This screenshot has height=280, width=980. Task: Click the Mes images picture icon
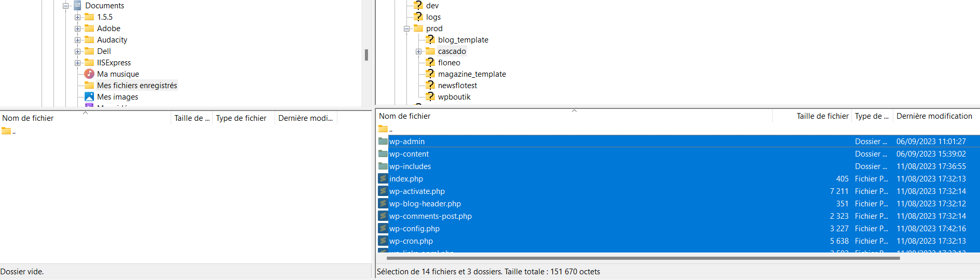coord(89,96)
